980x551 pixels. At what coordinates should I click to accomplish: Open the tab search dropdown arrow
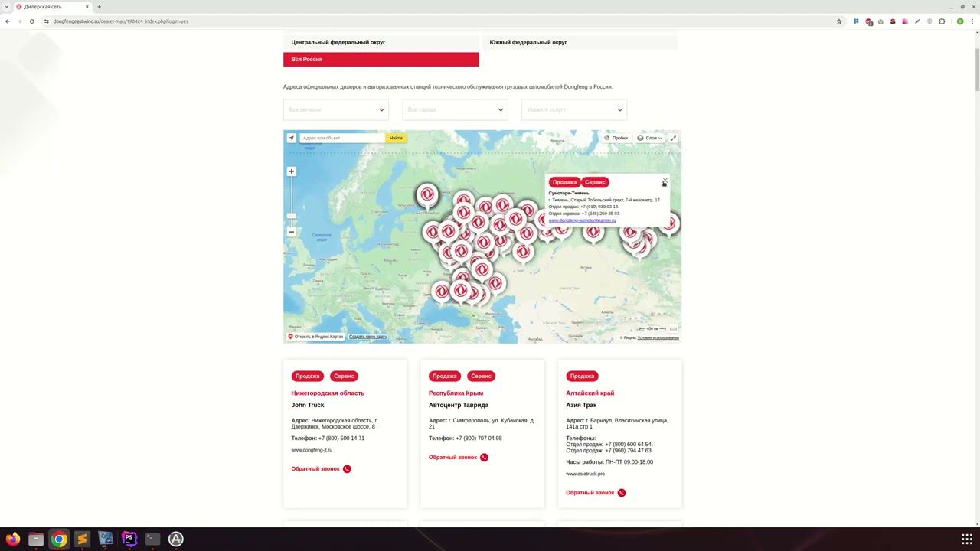click(x=6, y=7)
